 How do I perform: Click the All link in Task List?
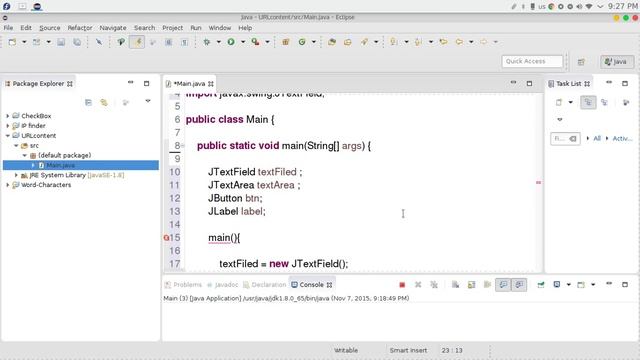coord(597,138)
